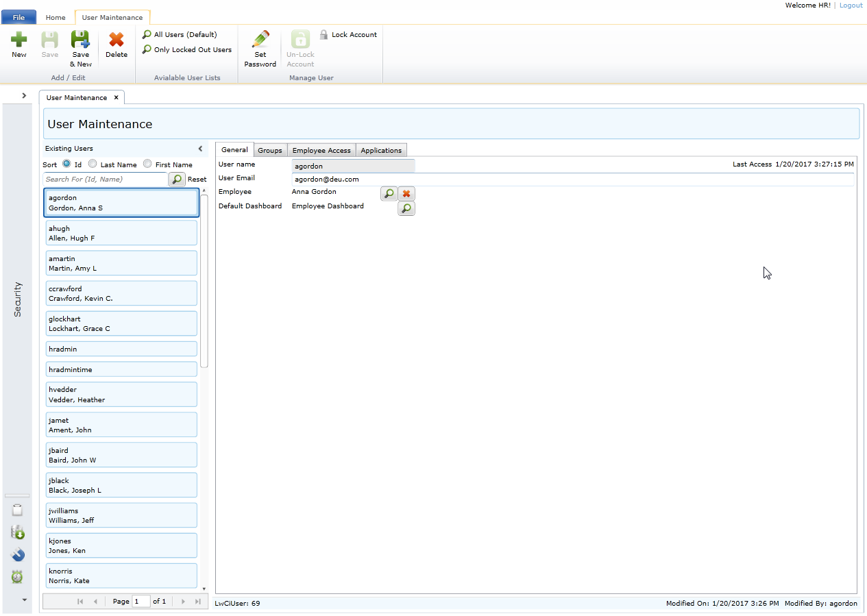Select user jbaird Baird, John W
The image size is (867, 616).
(x=122, y=455)
